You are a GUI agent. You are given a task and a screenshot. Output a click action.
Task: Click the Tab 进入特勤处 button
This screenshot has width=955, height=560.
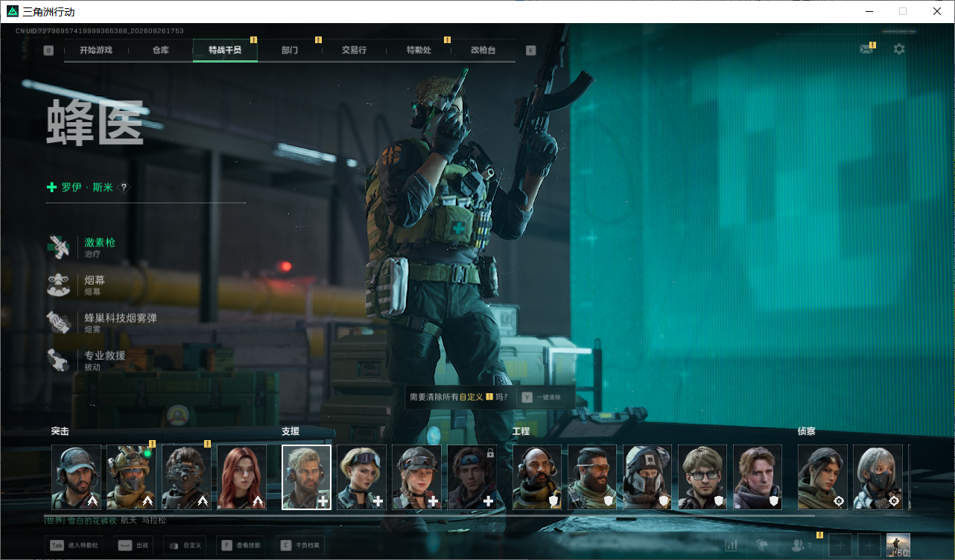[74, 545]
